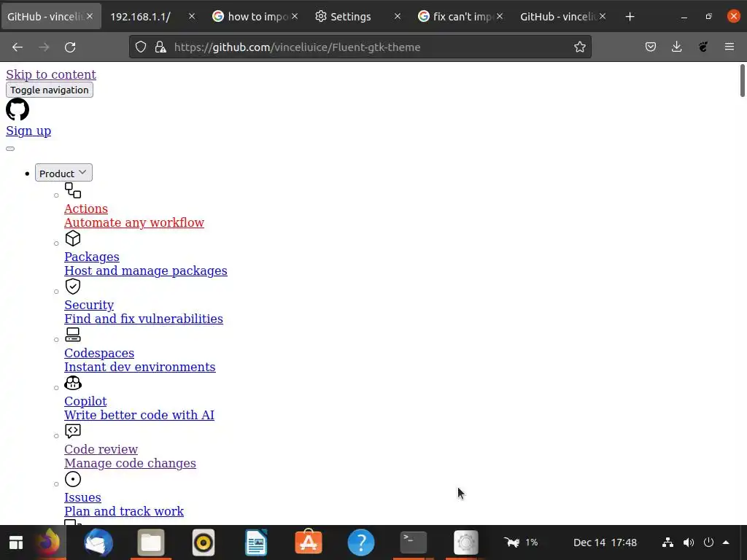Click the power tray icon

(x=709, y=542)
